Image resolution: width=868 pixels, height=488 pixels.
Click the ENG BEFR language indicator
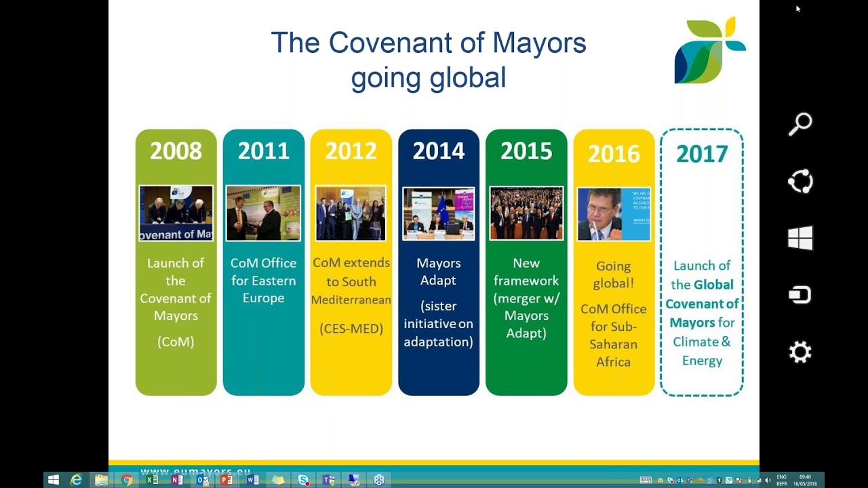tap(782, 481)
